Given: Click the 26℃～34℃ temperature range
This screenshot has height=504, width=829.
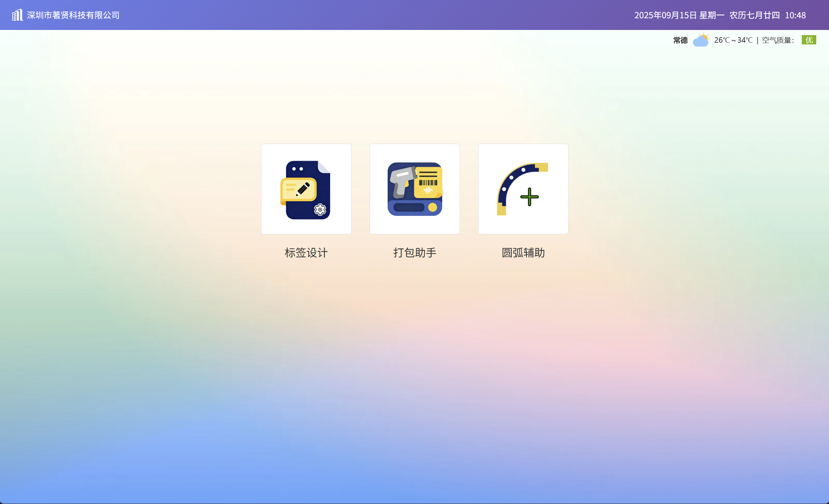Looking at the screenshot, I should (733, 40).
